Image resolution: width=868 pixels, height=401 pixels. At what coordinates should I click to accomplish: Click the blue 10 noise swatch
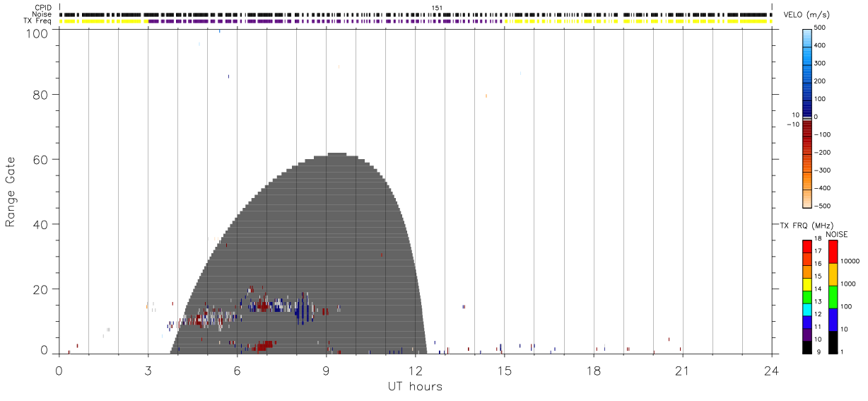tap(833, 320)
